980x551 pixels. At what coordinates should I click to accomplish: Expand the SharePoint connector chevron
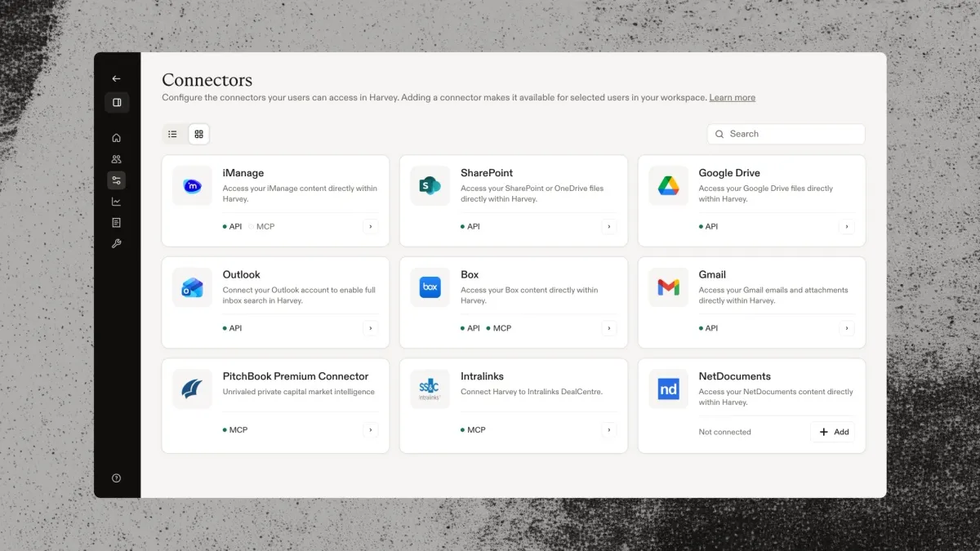pos(609,227)
